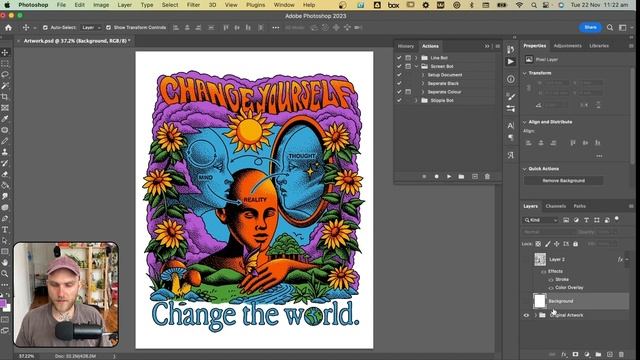Select the Clone Stamp tool
The width and height of the screenshot is (640, 360).
point(5,152)
